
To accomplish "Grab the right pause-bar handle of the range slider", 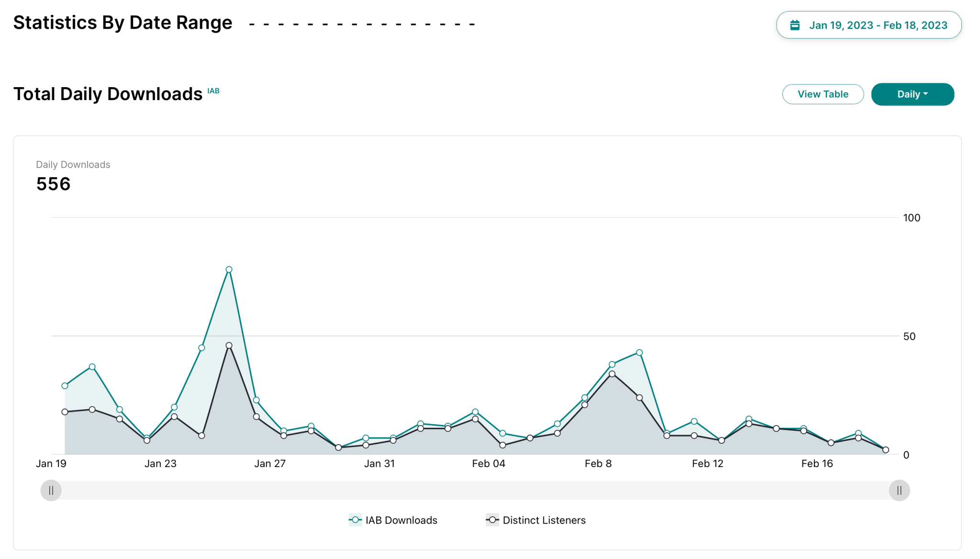I will [899, 490].
